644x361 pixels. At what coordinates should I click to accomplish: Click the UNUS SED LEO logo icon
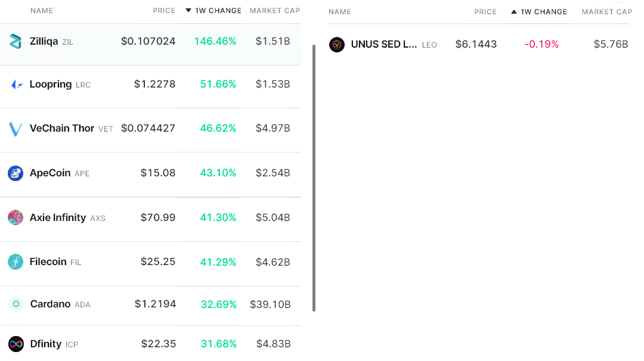pos(337,45)
